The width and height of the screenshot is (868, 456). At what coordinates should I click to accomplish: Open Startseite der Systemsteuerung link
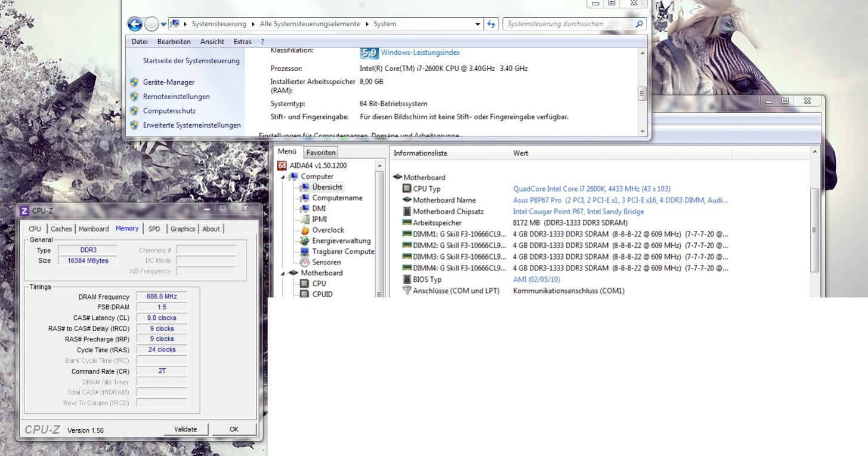(191, 61)
